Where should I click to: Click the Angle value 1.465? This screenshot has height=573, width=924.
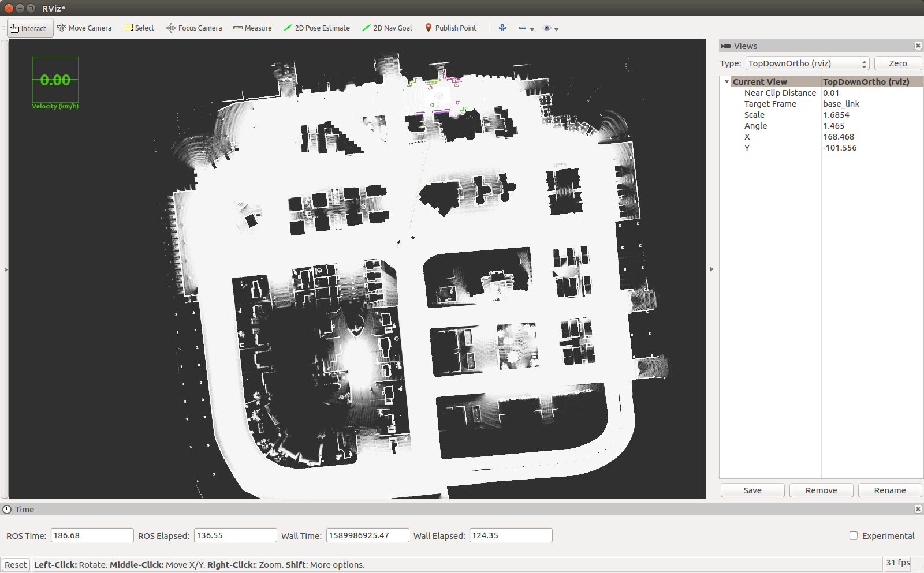833,126
